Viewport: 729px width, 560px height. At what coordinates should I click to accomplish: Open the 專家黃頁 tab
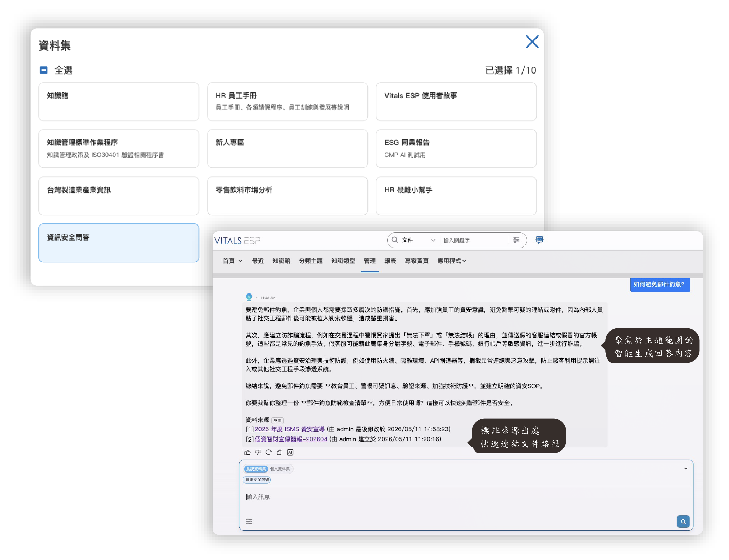(x=416, y=261)
